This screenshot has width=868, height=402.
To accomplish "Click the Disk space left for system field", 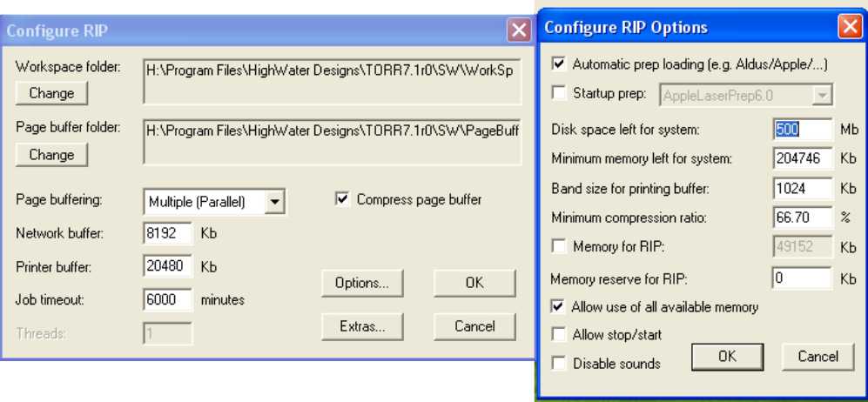I will [803, 130].
